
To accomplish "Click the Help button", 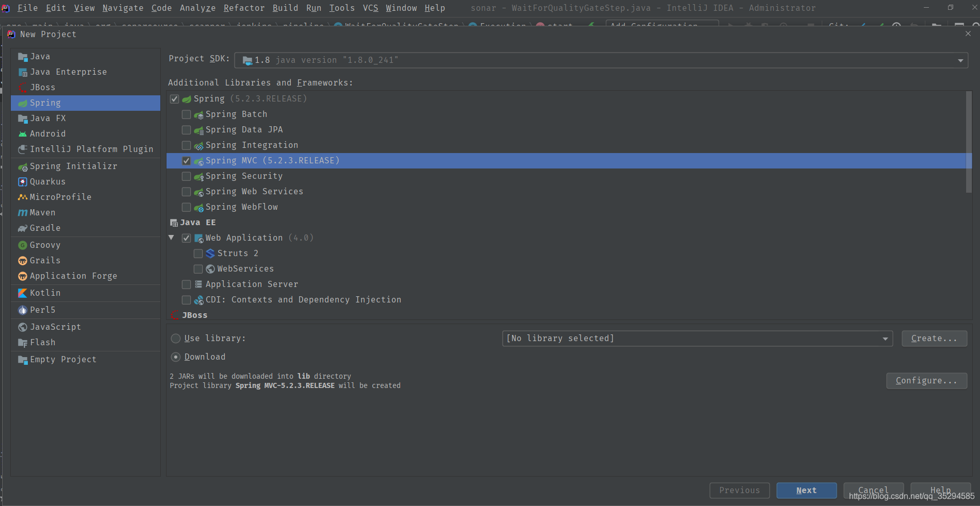I will click(x=940, y=491).
